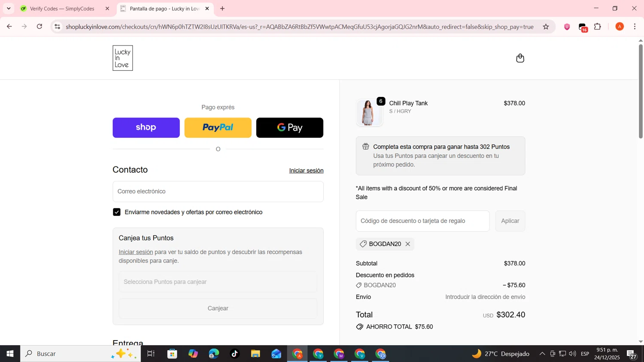Click the taskbar Buscar search box

tap(80, 354)
